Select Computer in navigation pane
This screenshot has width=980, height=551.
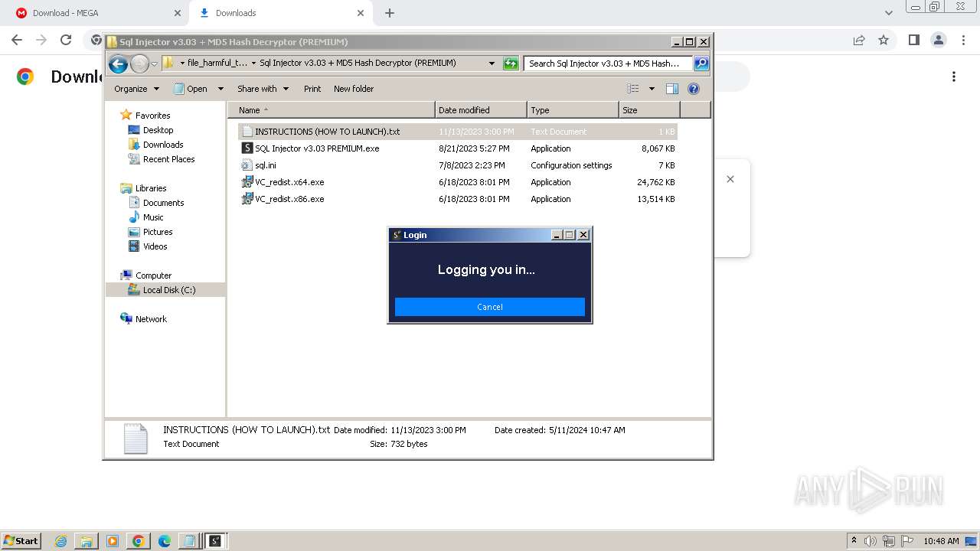pos(153,275)
